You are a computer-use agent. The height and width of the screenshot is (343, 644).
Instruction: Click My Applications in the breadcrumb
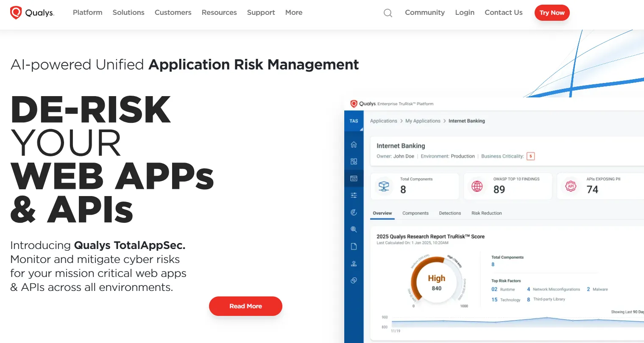[423, 121]
